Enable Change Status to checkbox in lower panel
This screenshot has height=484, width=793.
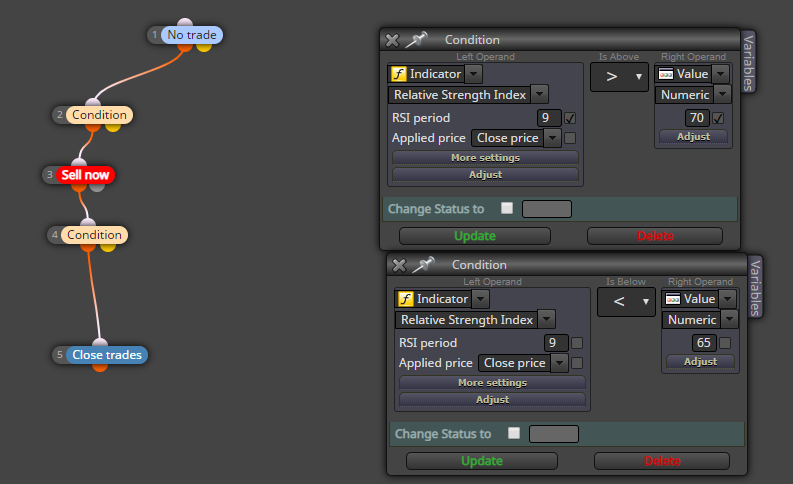coord(514,433)
